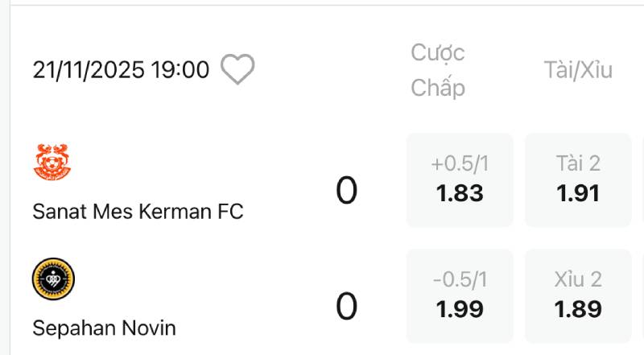
Task: Favorite the match with the heart icon
Action: tap(237, 70)
